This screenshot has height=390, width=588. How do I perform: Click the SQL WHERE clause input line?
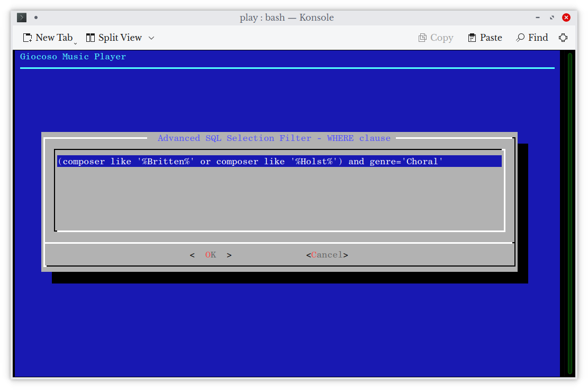[279, 162]
